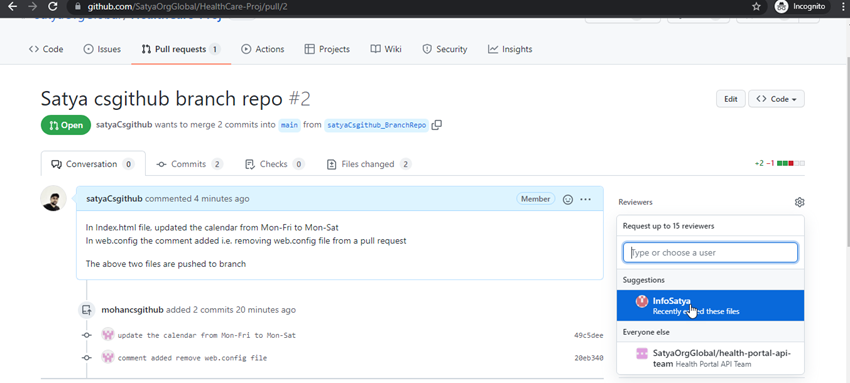Click the InfoSatya avatar icon
The width and height of the screenshot is (850, 383).
pos(642,301)
